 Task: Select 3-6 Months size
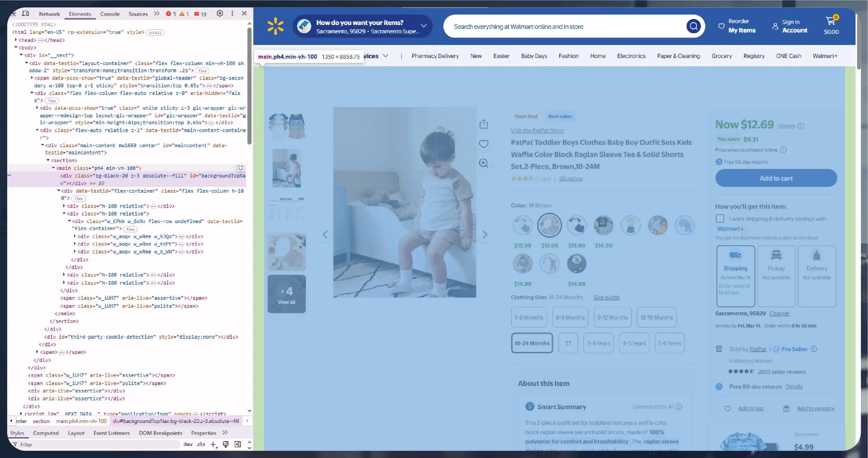click(529, 317)
